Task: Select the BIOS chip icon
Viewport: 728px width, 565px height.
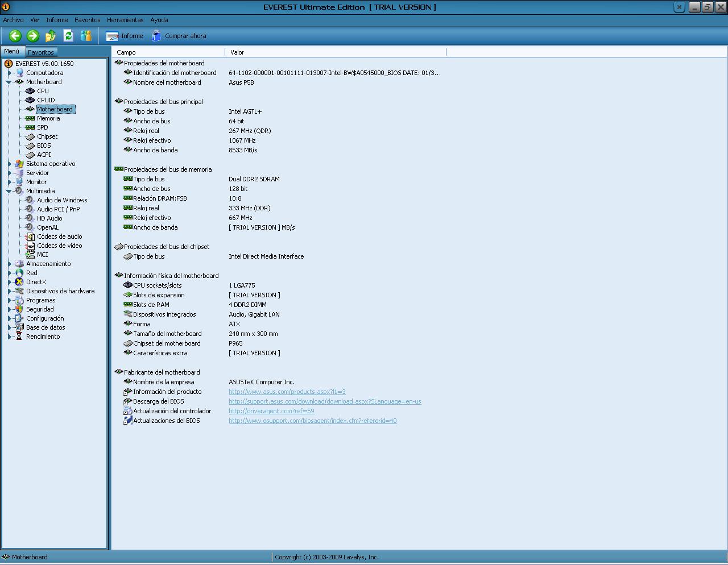Action: click(30, 146)
